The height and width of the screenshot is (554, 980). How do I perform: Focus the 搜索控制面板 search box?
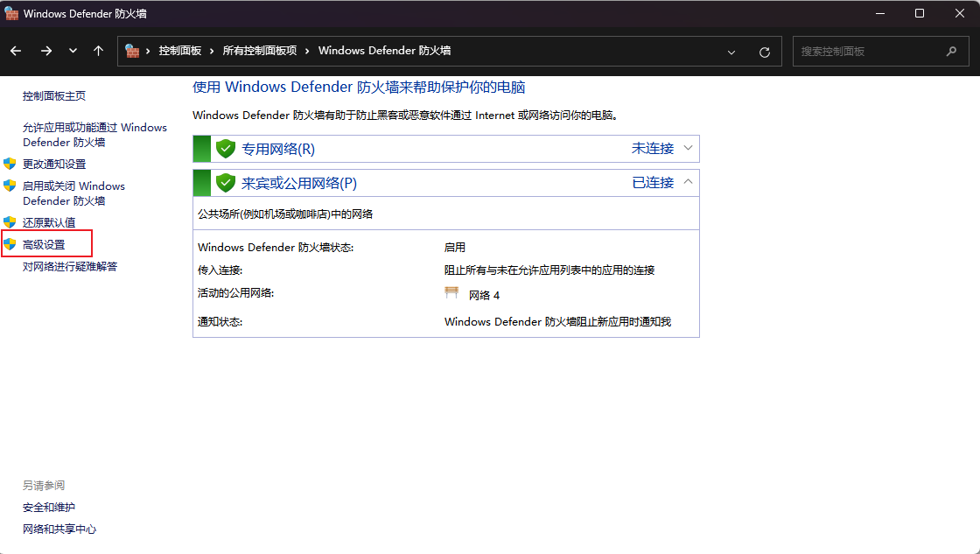pos(880,52)
